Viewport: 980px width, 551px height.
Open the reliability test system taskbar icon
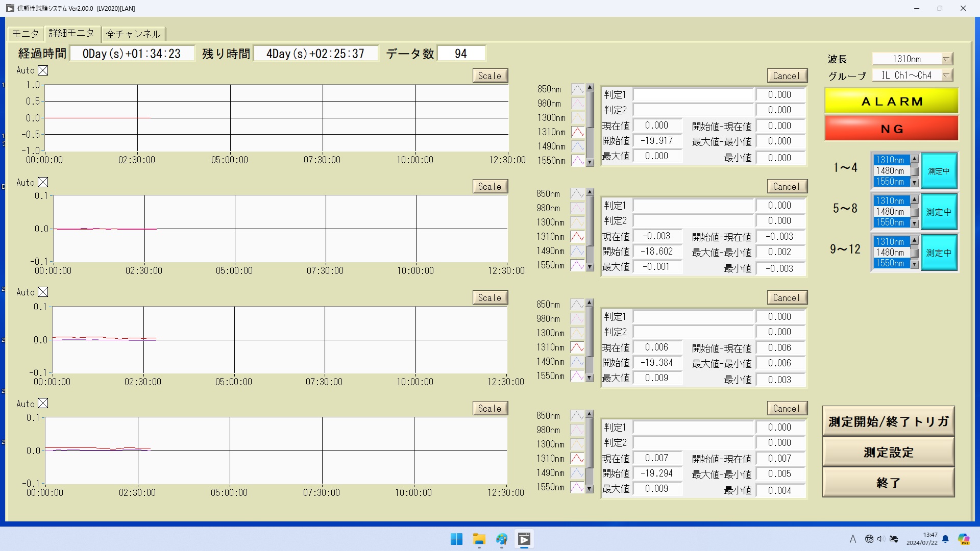(x=524, y=539)
